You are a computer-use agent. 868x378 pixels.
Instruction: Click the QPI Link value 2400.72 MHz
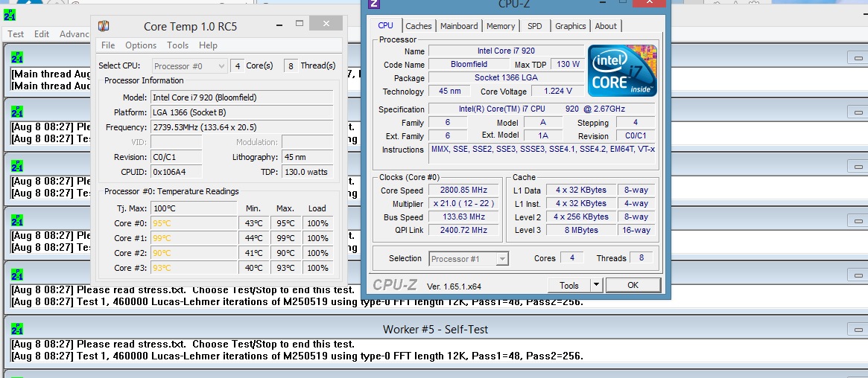point(463,231)
